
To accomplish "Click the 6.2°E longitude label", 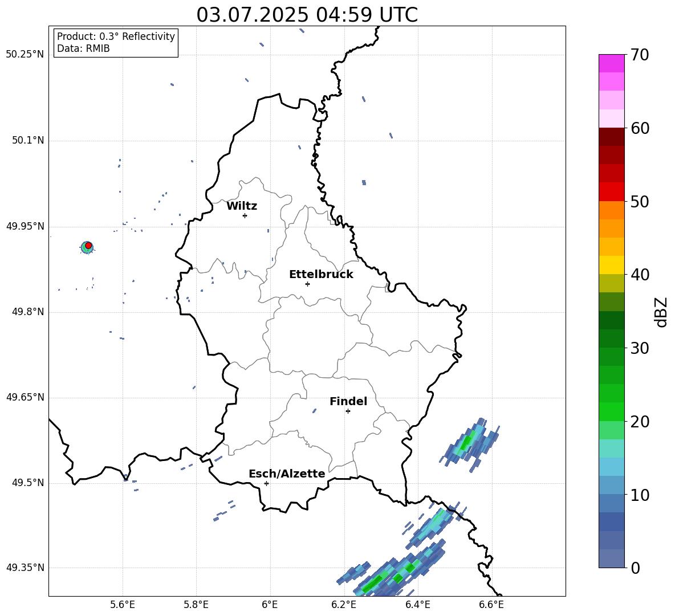I will pyautogui.click(x=344, y=605).
